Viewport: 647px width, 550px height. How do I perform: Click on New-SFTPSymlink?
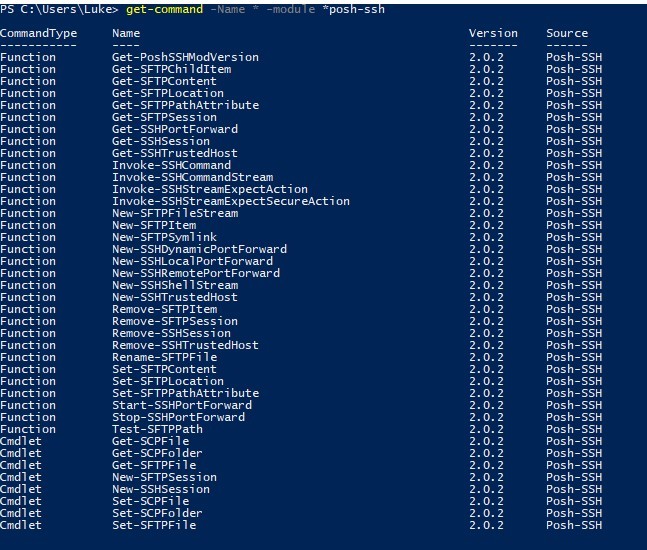[164, 237]
